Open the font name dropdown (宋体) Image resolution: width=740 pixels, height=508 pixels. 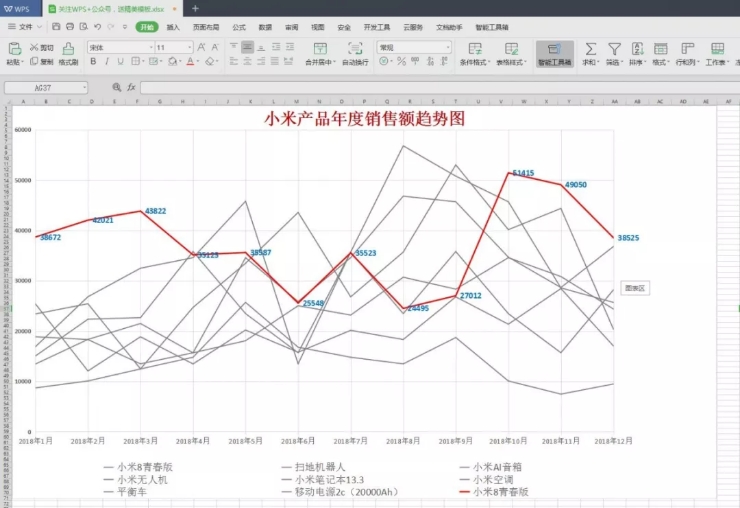(x=151, y=47)
